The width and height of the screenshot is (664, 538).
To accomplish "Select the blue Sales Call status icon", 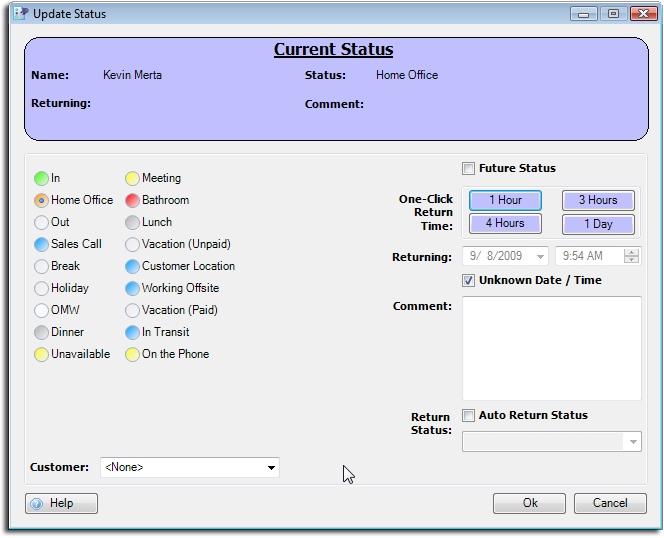I will pyautogui.click(x=41, y=245).
